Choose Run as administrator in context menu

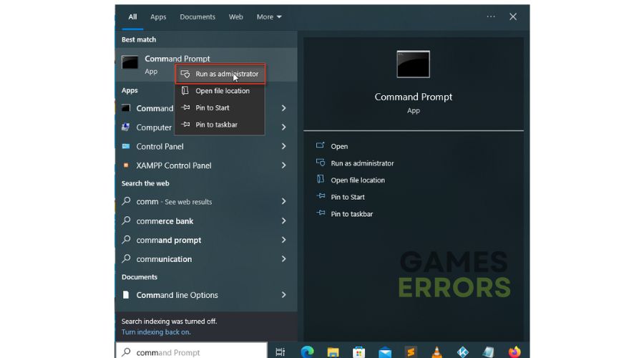[220, 74]
